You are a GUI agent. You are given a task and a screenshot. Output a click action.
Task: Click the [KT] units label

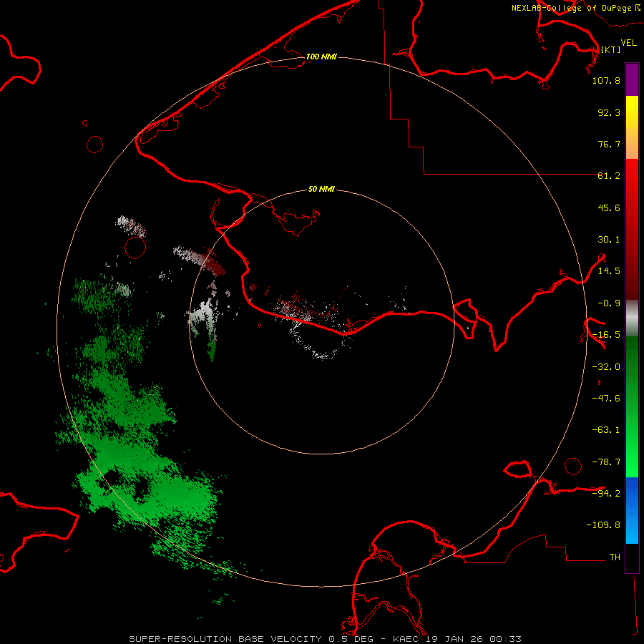pyautogui.click(x=611, y=49)
